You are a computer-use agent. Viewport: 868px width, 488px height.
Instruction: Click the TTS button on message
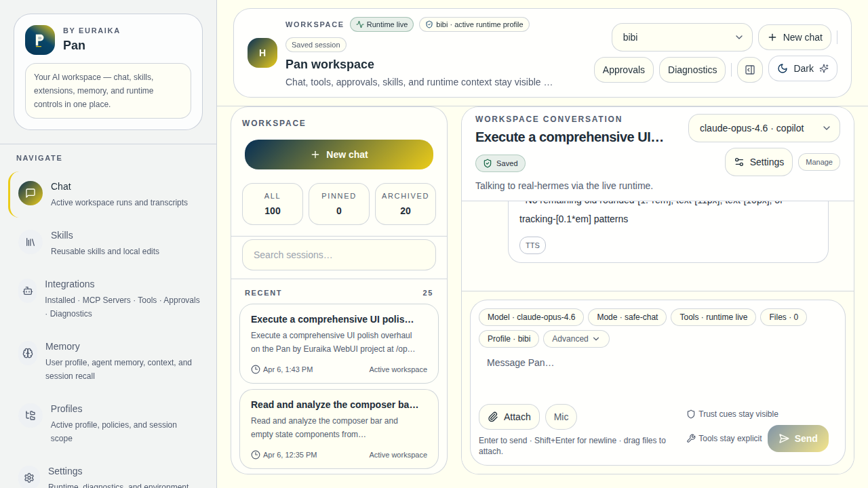pyautogui.click(x=532, y=245)
